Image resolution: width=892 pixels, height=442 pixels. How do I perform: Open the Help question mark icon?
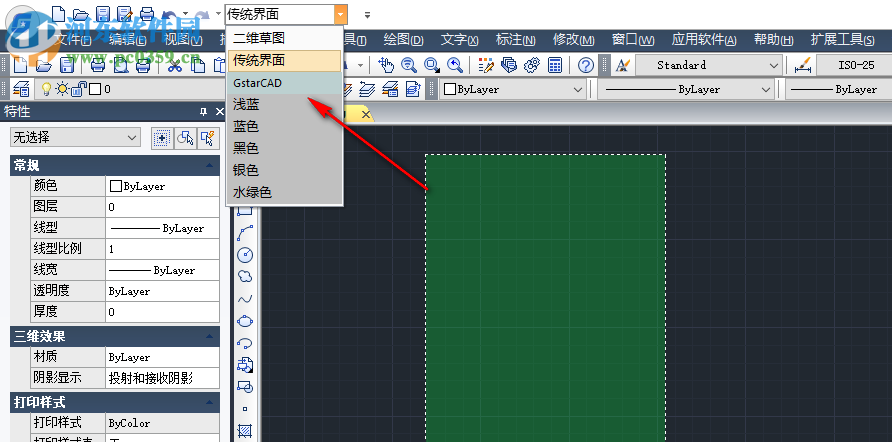click(586, 65)
